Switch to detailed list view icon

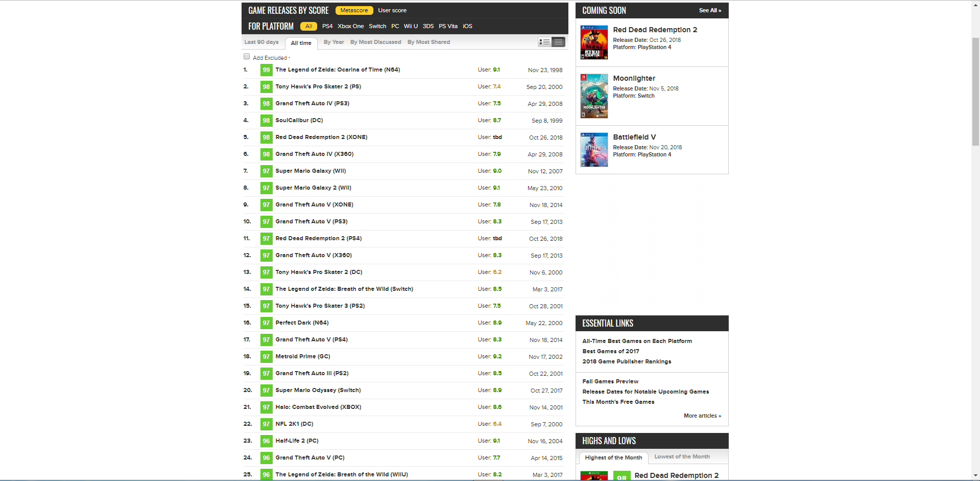pos(545,42)
